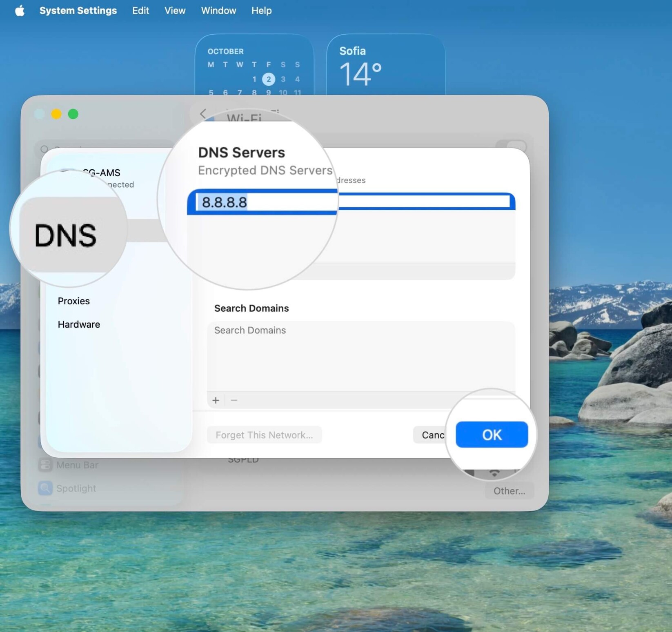The width and height of the screenshot is (672, 632).
Task: Click the Other... network button
Action: [x=509, y=491]
